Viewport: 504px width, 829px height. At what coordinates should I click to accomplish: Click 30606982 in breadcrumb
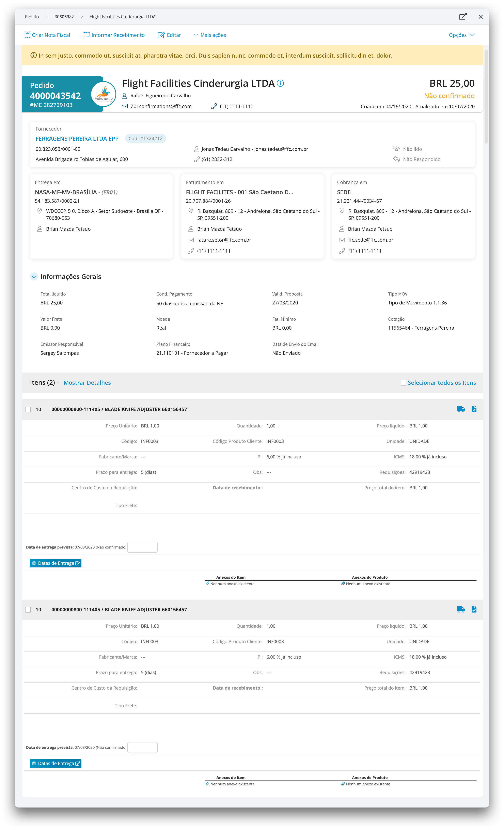click(x=64, y=16)
